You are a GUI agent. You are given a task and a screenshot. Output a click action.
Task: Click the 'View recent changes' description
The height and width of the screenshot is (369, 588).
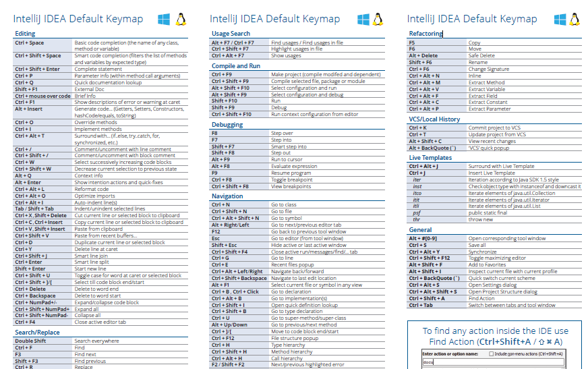coord(492,142)
